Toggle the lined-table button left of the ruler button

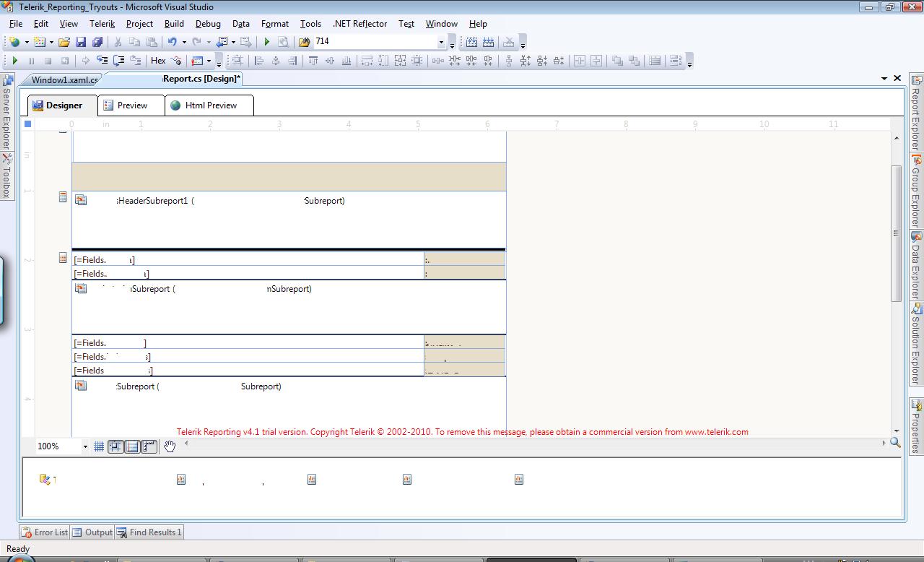click(x=132, y=446)
